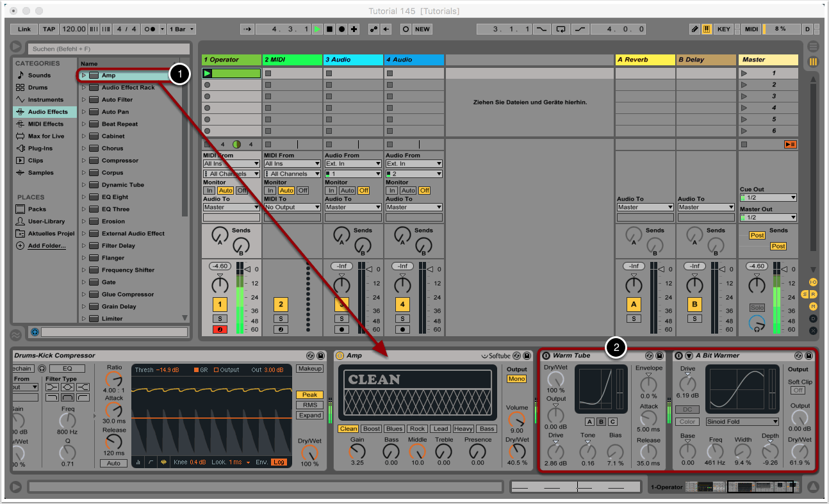Click the Warm Tube save preset icon
Image resolution: width=829 pixels, height=504 pixels.
(x=659, y=355)
